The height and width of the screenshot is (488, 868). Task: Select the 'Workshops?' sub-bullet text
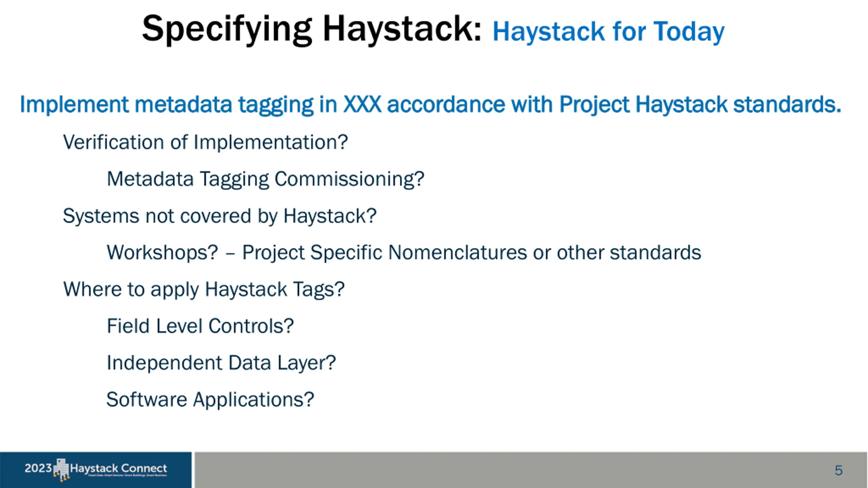point(162,252)
